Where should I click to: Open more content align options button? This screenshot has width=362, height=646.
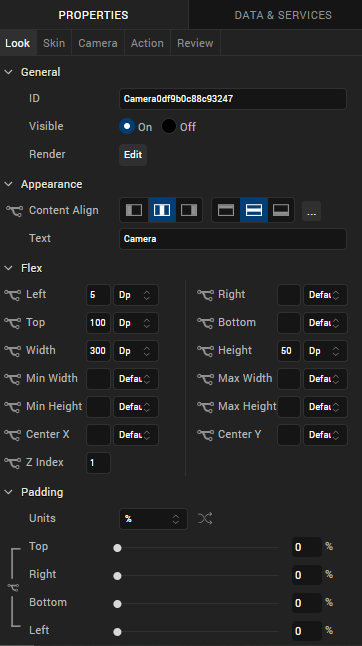pyautogui.click(x=311, y=211)
